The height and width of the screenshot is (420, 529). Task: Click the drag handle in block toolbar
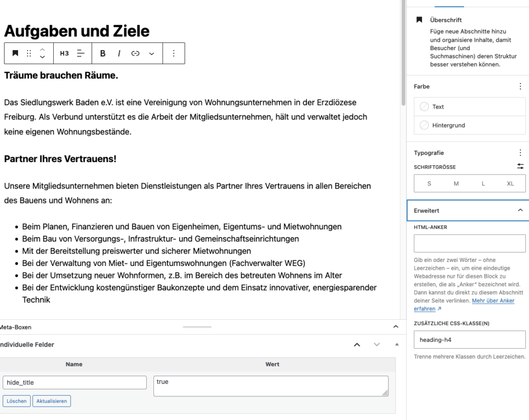point(29,53)
